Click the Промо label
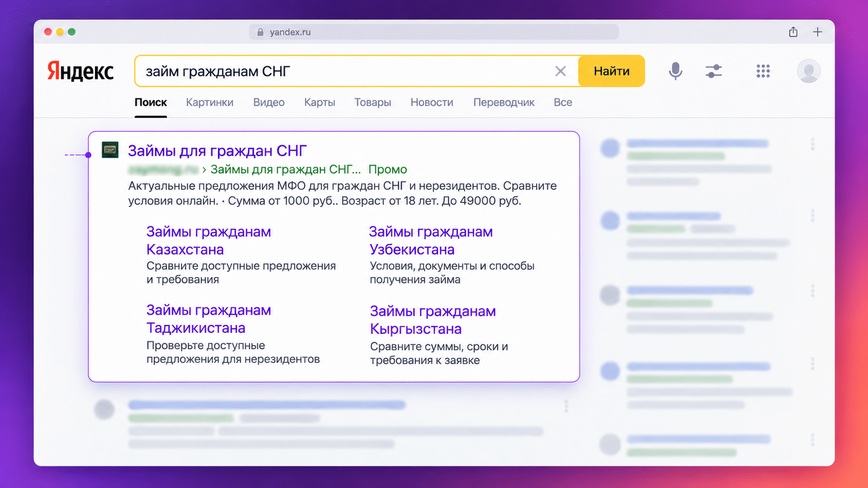The height and width of the screenshot is (488, 868). click(388, 169)
